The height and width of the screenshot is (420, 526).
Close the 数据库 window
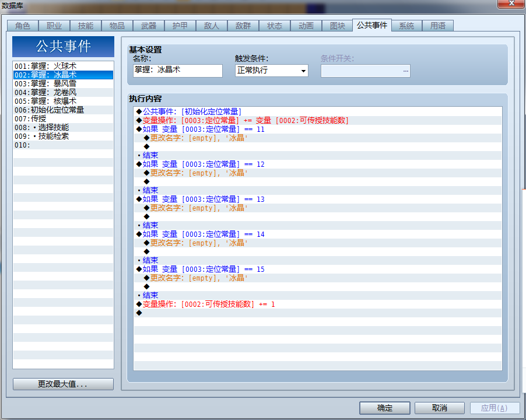[511, 3]
